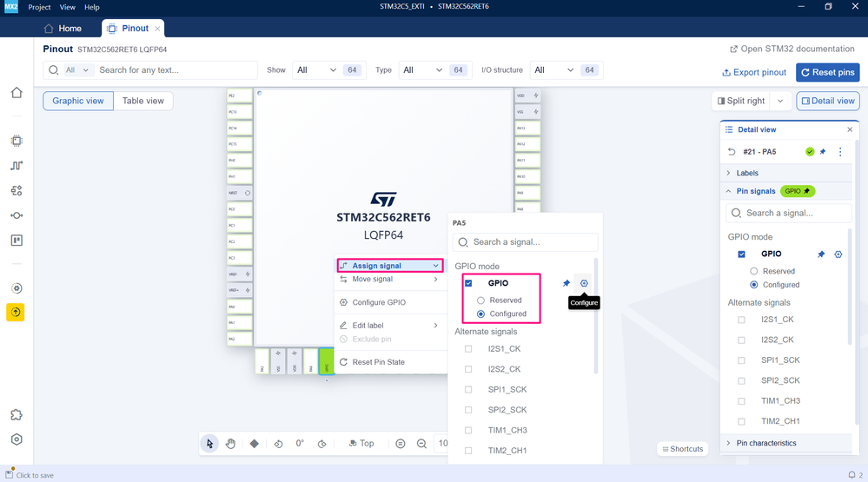
Task: Open the puzzle-piece plugins icon
Action: click(17, 414)
